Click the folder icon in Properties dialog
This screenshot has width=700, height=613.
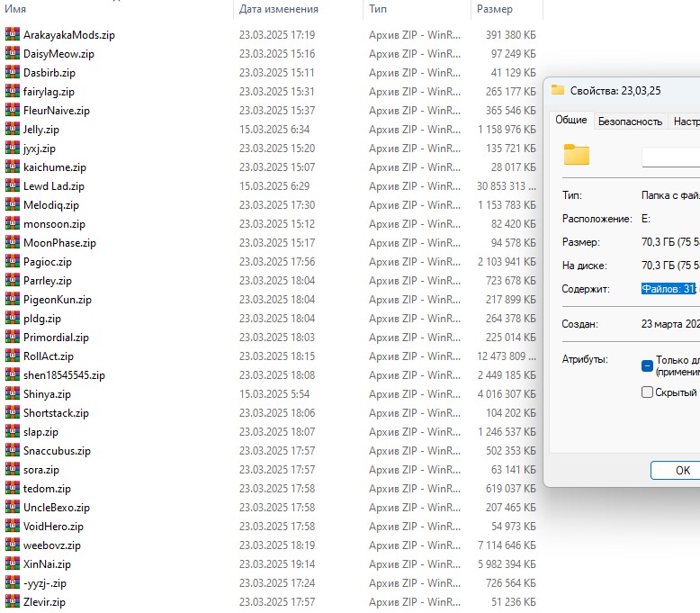(577, 155)
